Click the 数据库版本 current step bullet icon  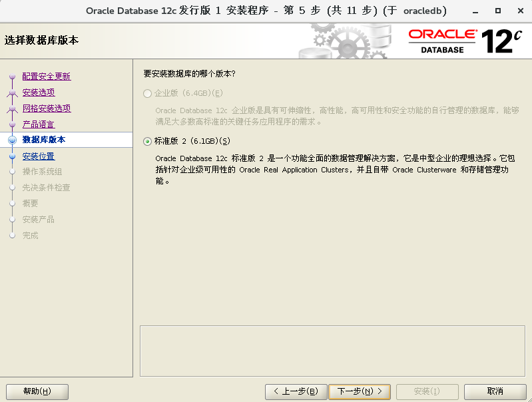[x=13, y=140]
